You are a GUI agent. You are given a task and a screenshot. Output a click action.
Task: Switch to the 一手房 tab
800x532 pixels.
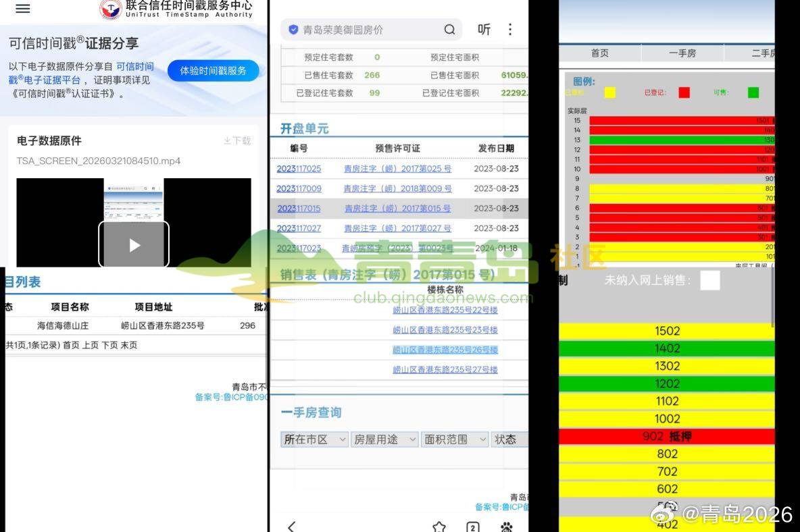point(682,53)
